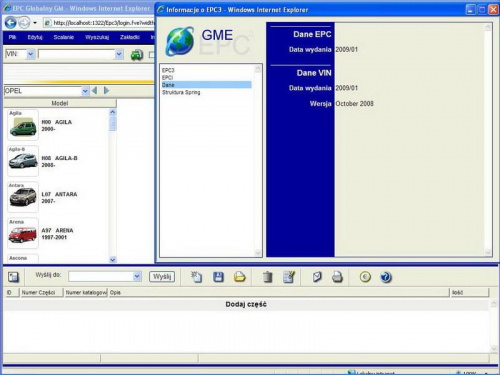500x375 pixels.
Task: Click the green car VIN search icon
Action: [137, 55]
